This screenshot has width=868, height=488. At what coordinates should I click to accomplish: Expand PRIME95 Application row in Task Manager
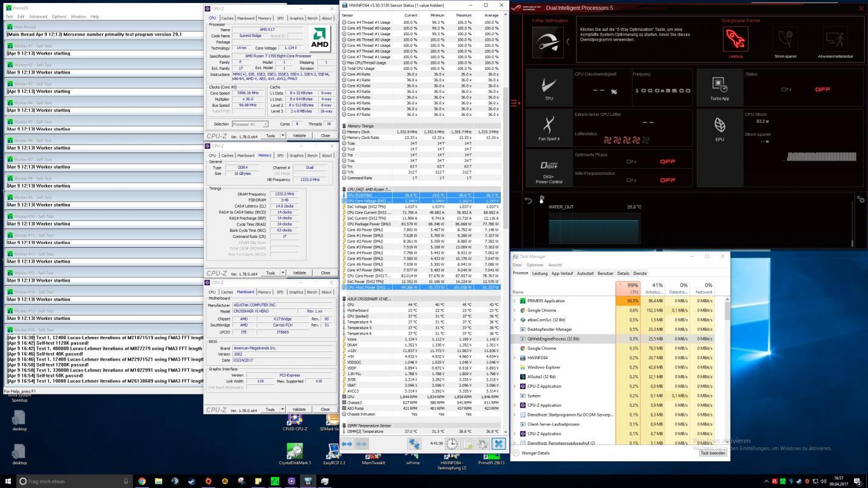515,300
